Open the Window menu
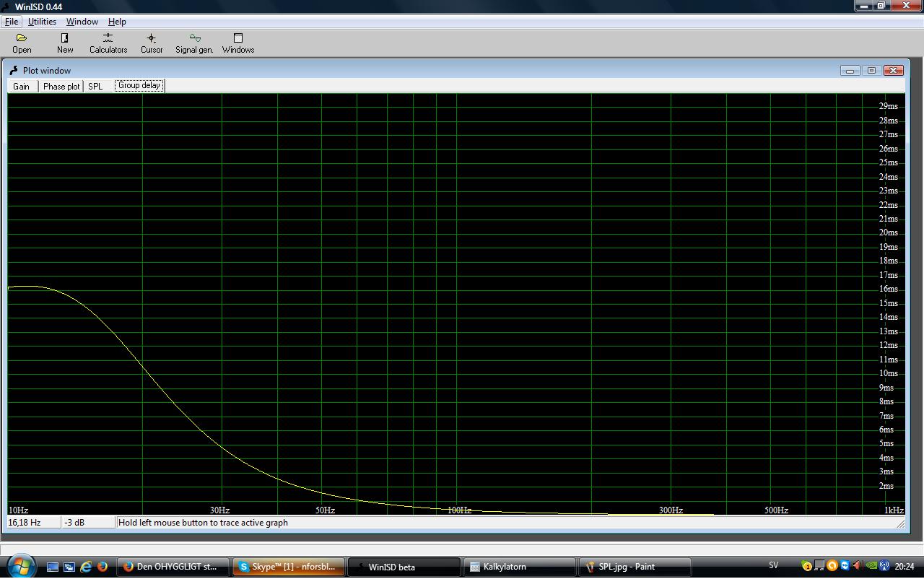The image size is (924, 579). (x=82, y=22)
